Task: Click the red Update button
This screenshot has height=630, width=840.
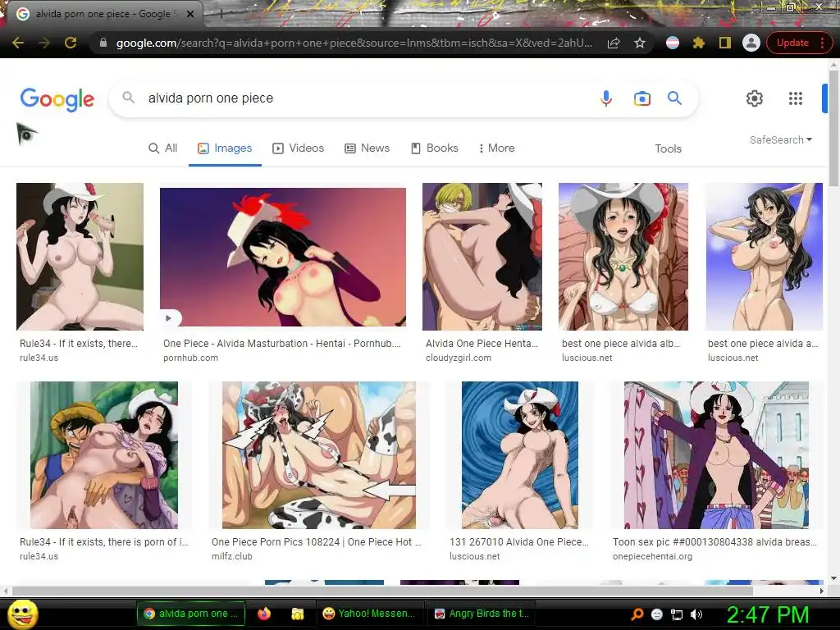Action: pos(792,43)
